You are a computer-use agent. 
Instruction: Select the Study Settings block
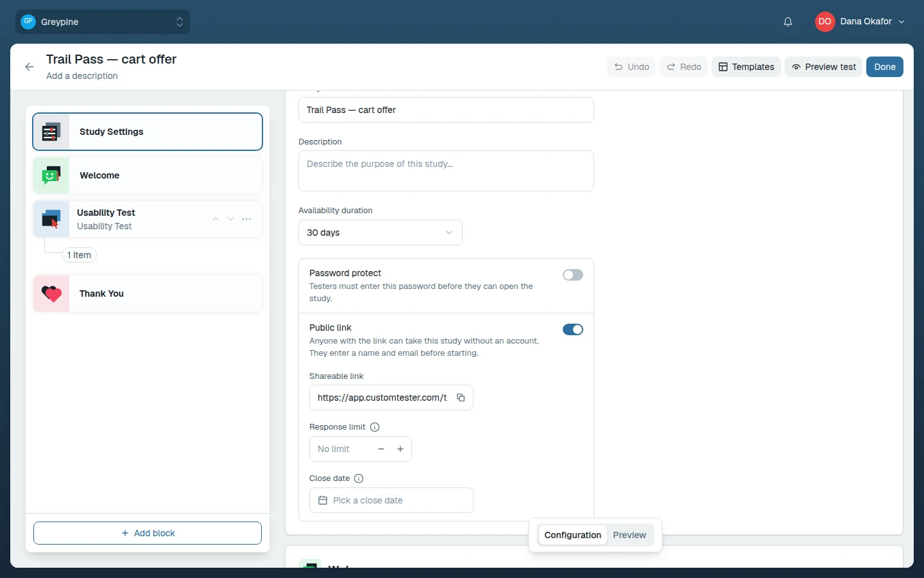click(x=148, y=132)
